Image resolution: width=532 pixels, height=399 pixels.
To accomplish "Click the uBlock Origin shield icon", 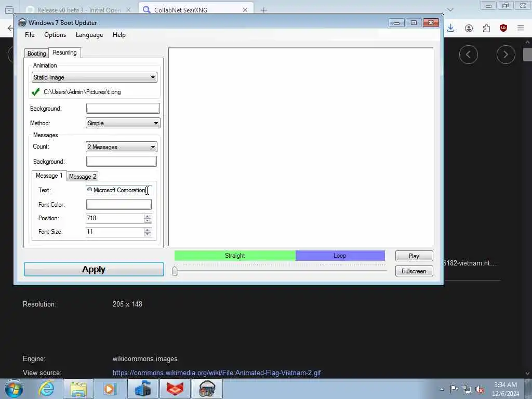I will click(503, 28).
